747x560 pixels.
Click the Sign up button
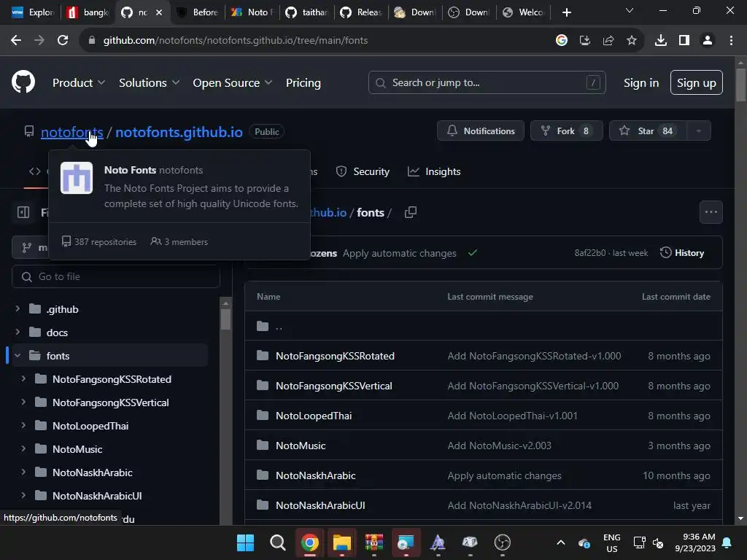click(697, 83)
